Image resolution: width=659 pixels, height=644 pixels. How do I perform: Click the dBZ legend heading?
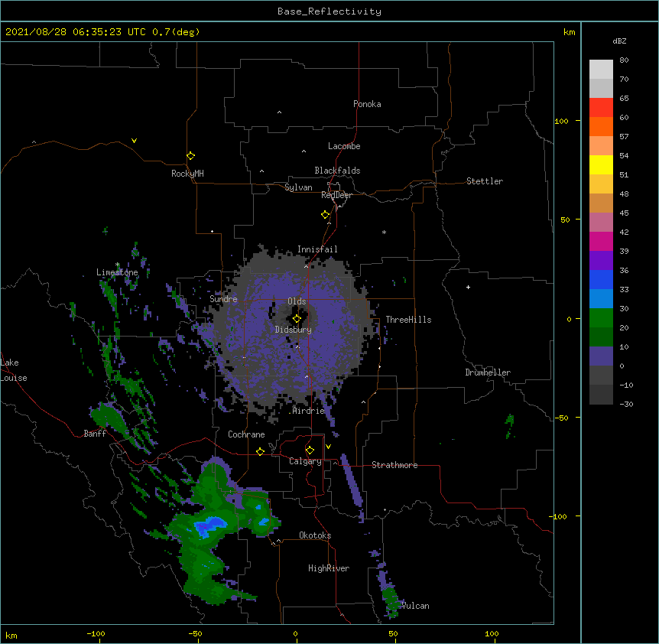point(619,41)
